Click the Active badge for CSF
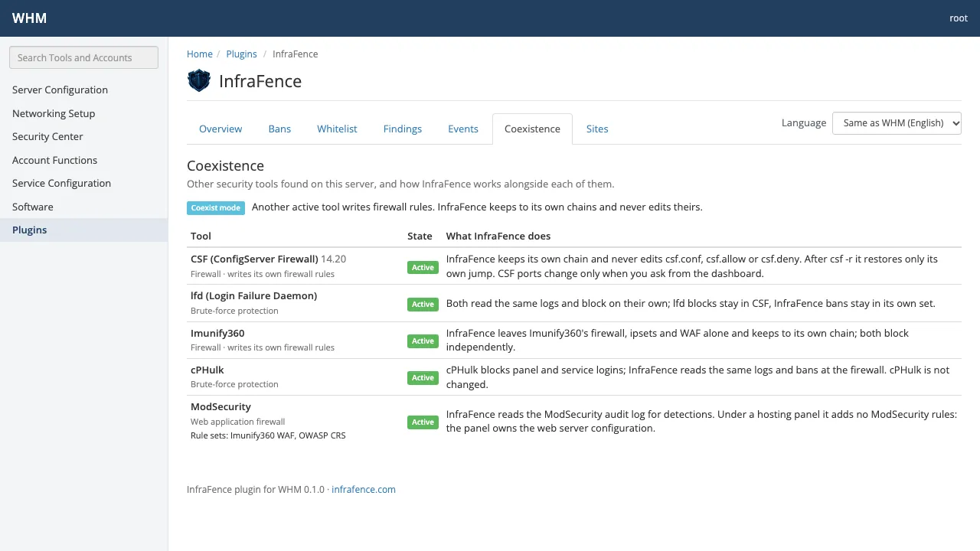 423,267
